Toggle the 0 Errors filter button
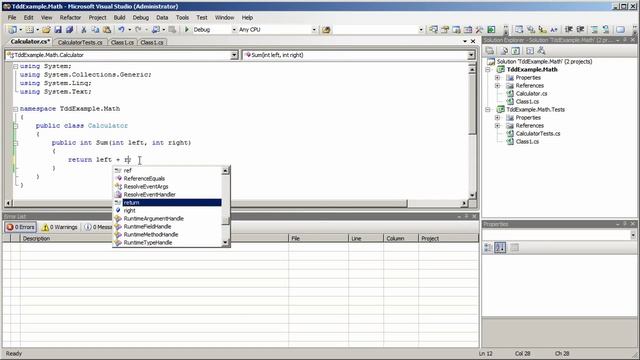 pos(20,227)
